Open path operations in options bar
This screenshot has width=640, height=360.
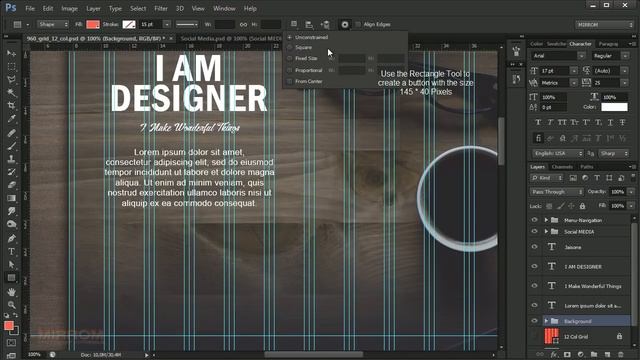[x=293, y=24]
